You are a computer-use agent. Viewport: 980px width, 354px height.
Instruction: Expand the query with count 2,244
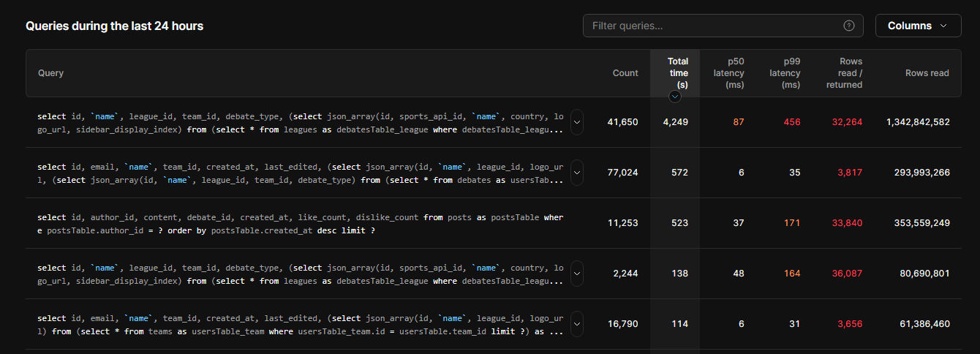[577, 274]
